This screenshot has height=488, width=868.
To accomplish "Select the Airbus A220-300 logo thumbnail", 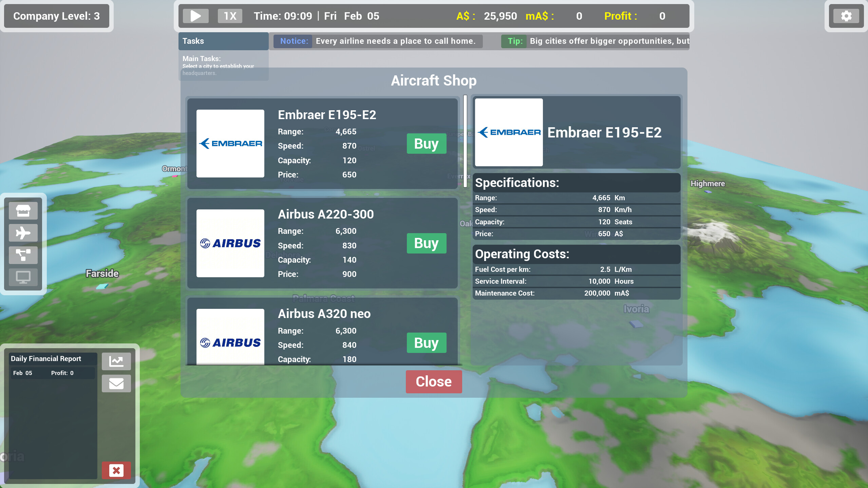I will [x=230, y=243].
